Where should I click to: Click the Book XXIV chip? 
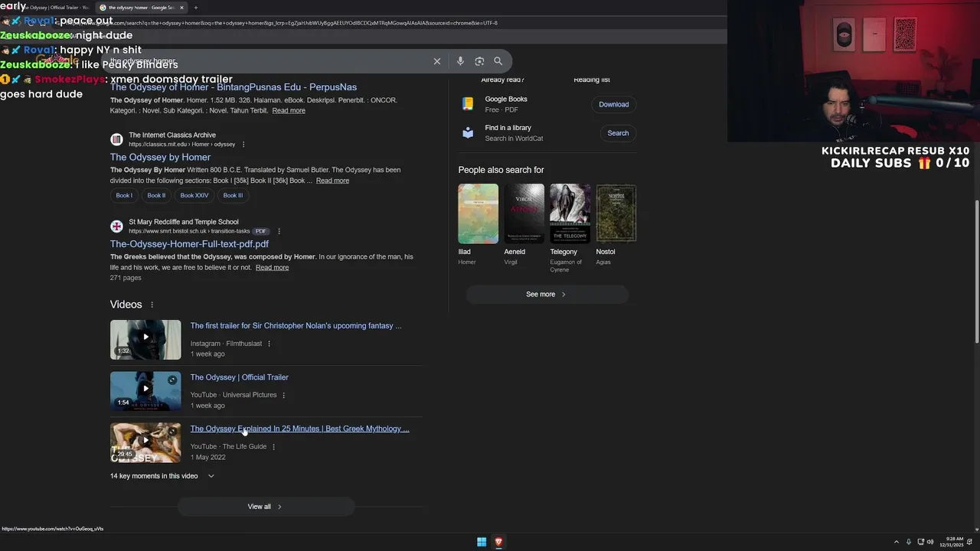(x=194, y=195)
